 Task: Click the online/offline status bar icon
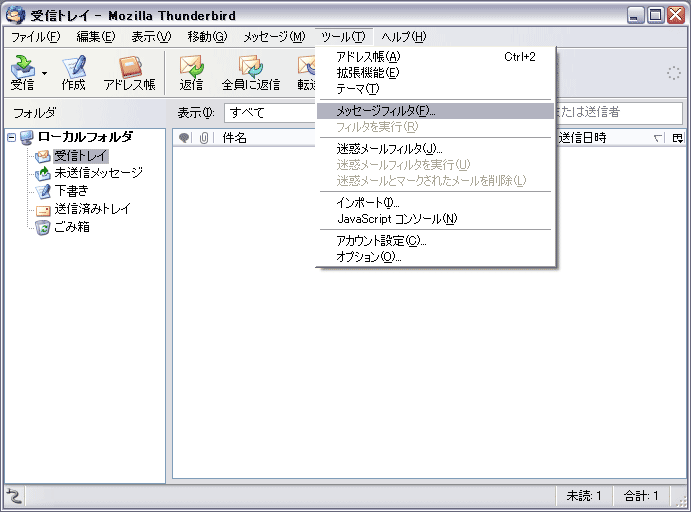(14, 496)
